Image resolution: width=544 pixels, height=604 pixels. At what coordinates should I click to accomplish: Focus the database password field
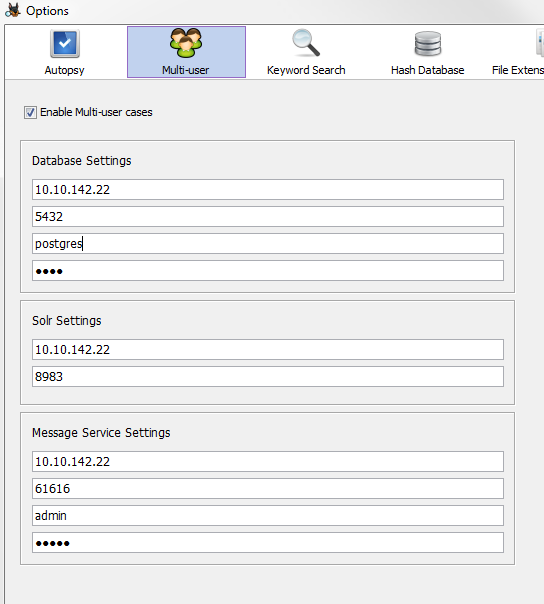coord(268,270)
